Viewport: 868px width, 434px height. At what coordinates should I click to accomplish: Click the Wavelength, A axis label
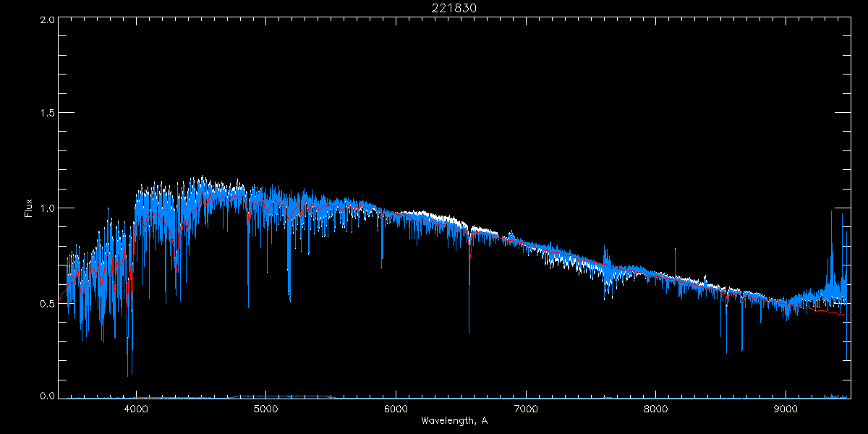pos(454,420)
